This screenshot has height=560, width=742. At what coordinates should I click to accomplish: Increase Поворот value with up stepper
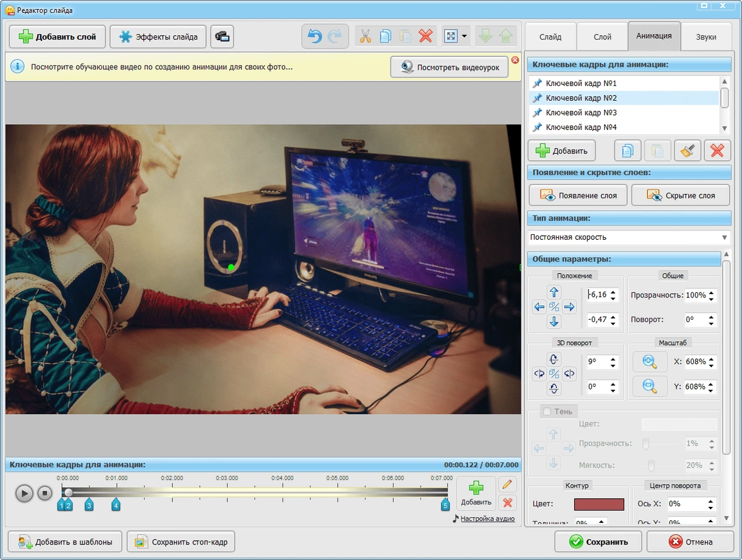712,316
